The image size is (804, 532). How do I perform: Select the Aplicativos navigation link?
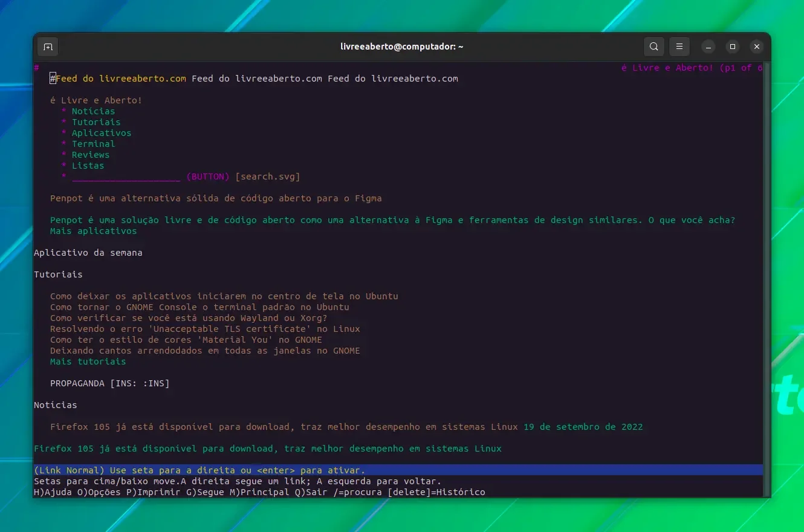point(102,133)
